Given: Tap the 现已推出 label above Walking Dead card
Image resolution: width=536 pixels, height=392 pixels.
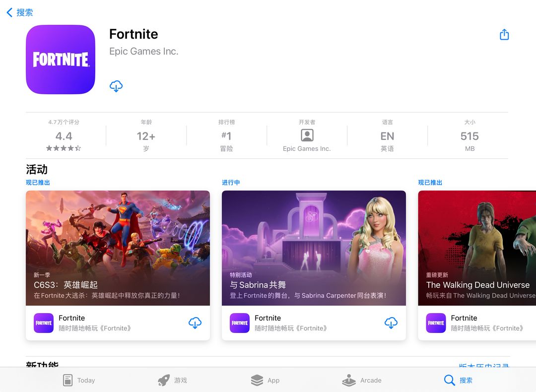Looking at the screenshot, I should (x=430, y=183).
